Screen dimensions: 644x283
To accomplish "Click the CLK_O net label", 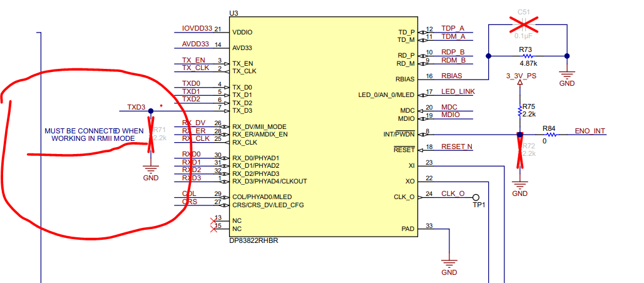I will [453, 193].
